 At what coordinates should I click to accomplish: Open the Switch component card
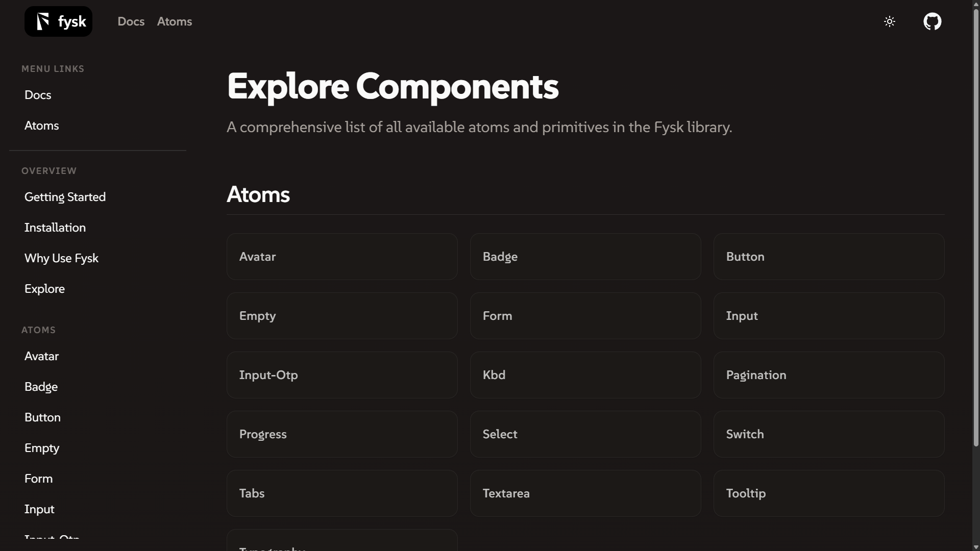[x=829, y=434]
